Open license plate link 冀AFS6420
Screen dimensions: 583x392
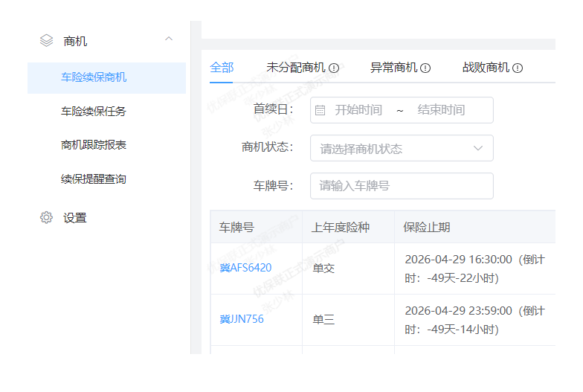click(245, 268)
